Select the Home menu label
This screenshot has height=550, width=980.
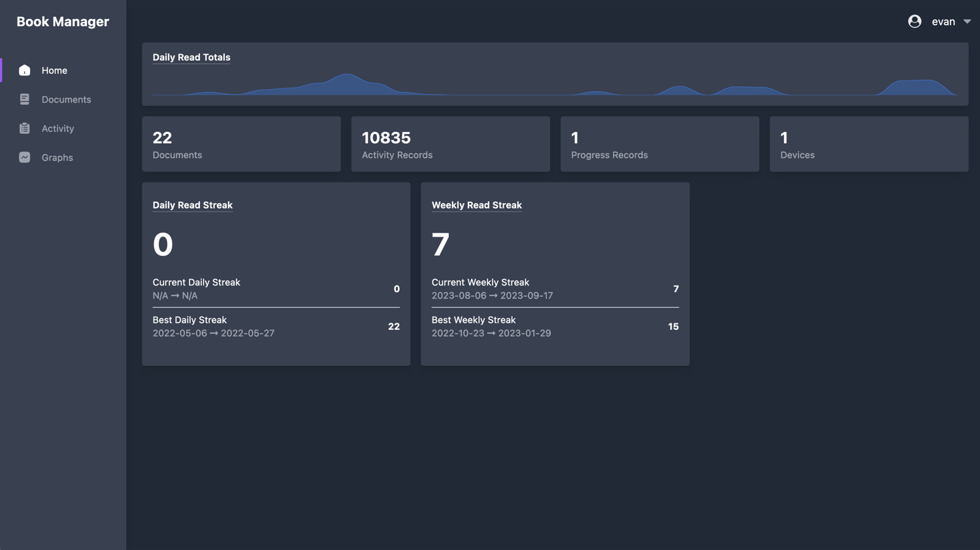tap(54, 71)
